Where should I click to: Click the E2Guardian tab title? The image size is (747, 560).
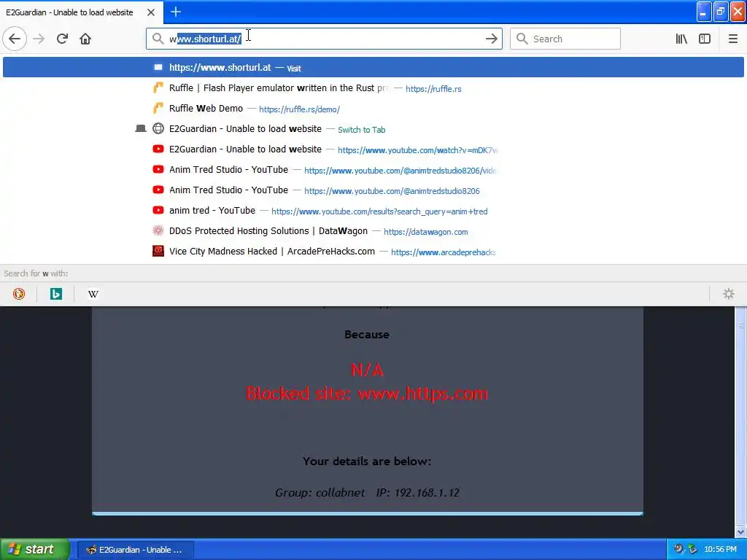(x=69, y=12)
